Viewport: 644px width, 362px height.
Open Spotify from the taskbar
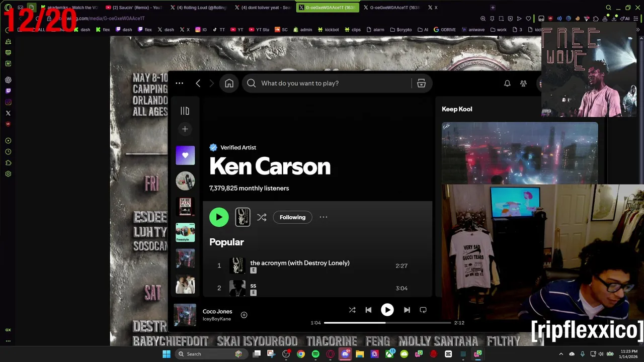tap(315, 354)
